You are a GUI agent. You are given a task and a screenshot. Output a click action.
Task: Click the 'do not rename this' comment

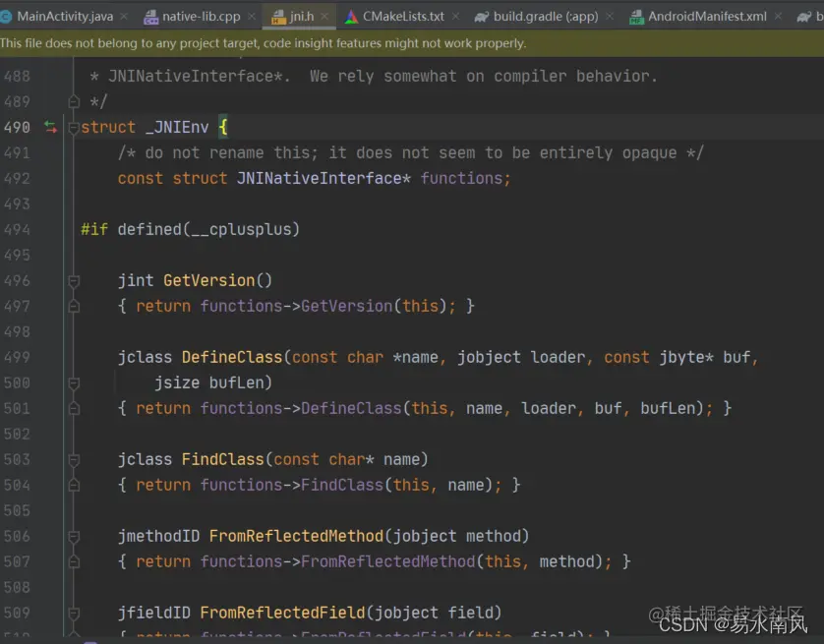tap(410, 152)
